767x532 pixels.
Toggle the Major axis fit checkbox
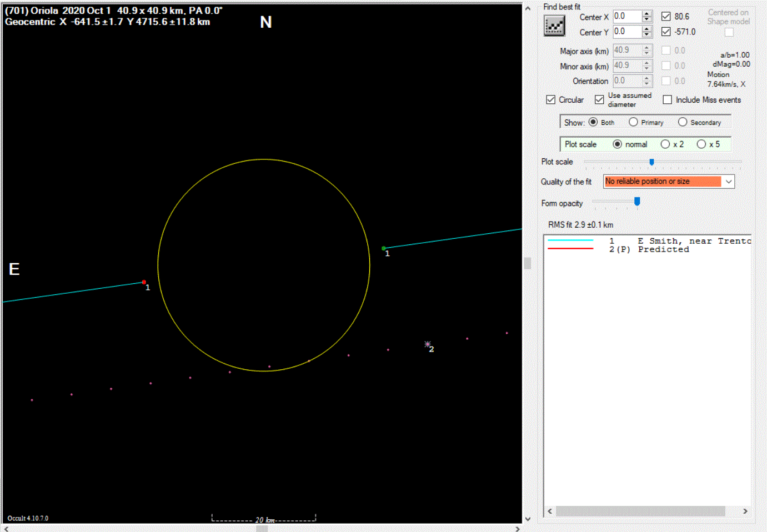(x=666, y=51)
